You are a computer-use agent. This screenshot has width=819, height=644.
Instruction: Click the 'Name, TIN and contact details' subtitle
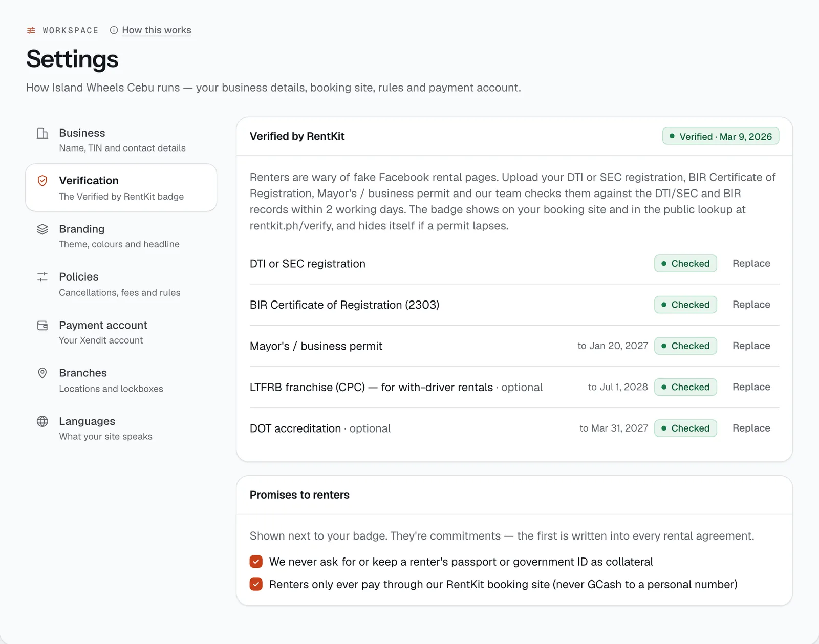(x=122, y=148)
